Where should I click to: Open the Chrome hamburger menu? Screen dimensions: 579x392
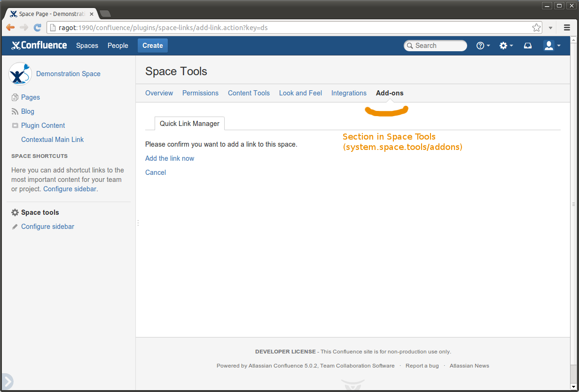pyautogui.click(x=567, y=28)
